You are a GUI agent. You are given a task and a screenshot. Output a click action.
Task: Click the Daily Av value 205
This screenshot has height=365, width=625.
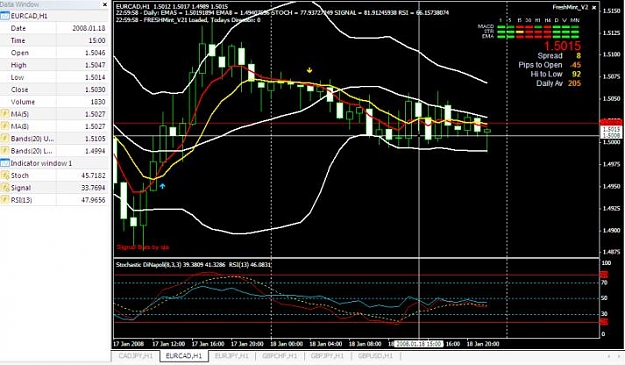pyautogui.click(x=574, y=83)
